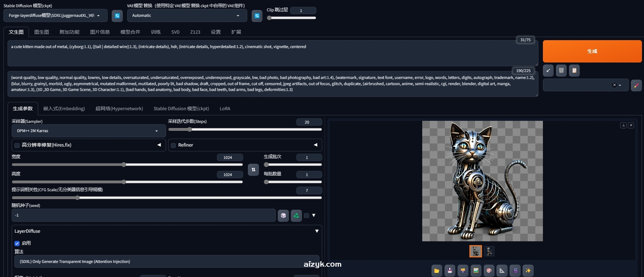644x277 pixels.
Task: Open the LoRA tab
Action: [x=225, y=108]
